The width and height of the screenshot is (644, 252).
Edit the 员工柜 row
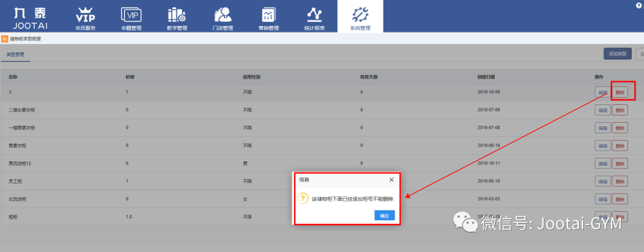[x=602, y=181]
